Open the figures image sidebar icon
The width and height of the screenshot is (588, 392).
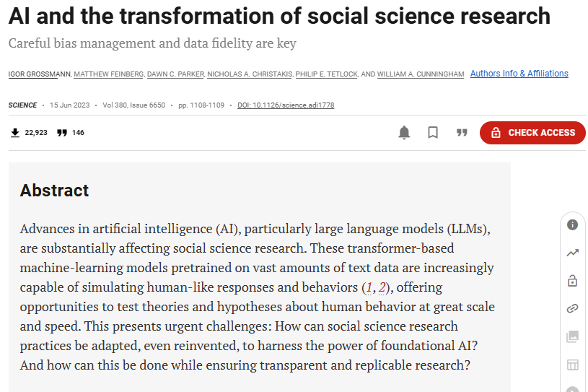coord(572,336)
